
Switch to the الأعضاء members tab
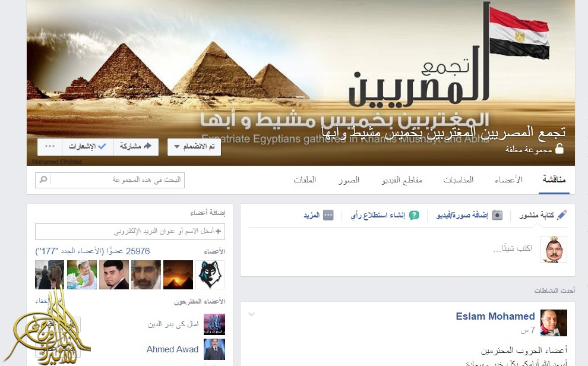coord(508,179)
